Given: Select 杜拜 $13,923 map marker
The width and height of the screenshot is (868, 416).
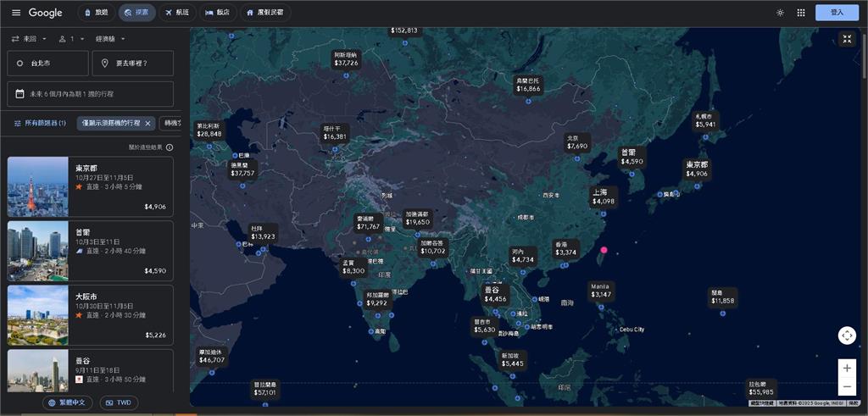Looking at the screenshot, I should pyautogui.click(x=263, y=232).
